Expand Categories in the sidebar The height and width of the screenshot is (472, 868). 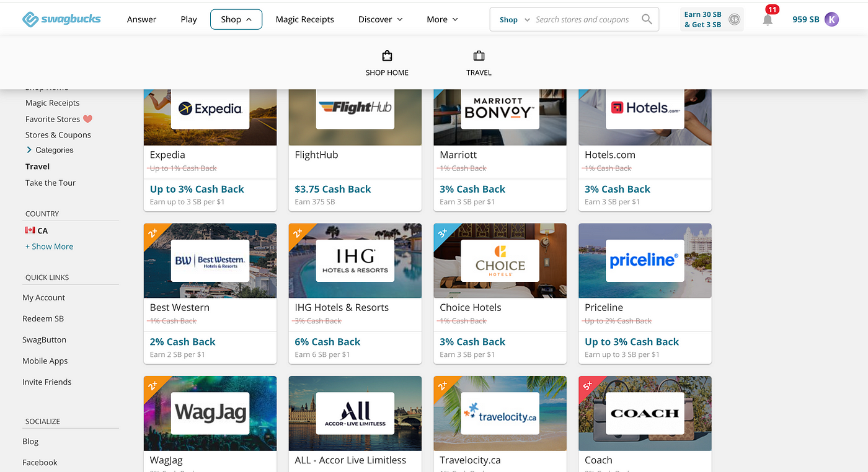point(50,150)
